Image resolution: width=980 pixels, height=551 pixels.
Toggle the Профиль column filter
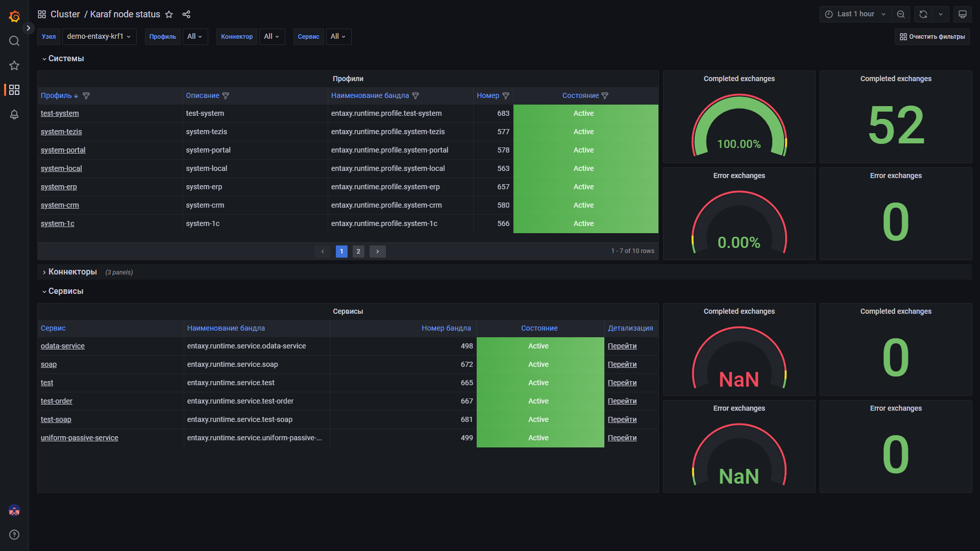(86, 96)
